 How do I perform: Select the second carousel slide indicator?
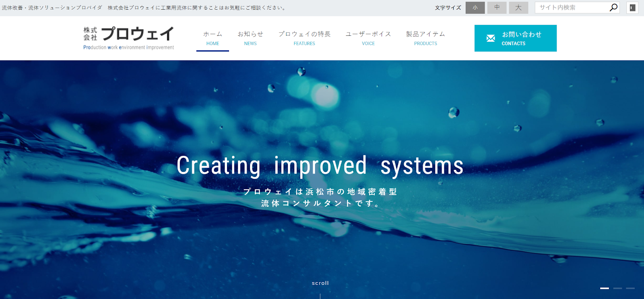coord(617,288)
